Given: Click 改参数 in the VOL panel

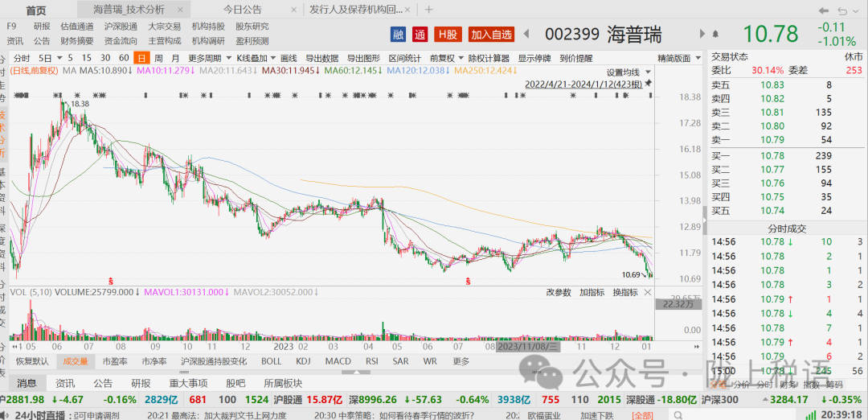Looking at the screenshot, I should 559,293.
